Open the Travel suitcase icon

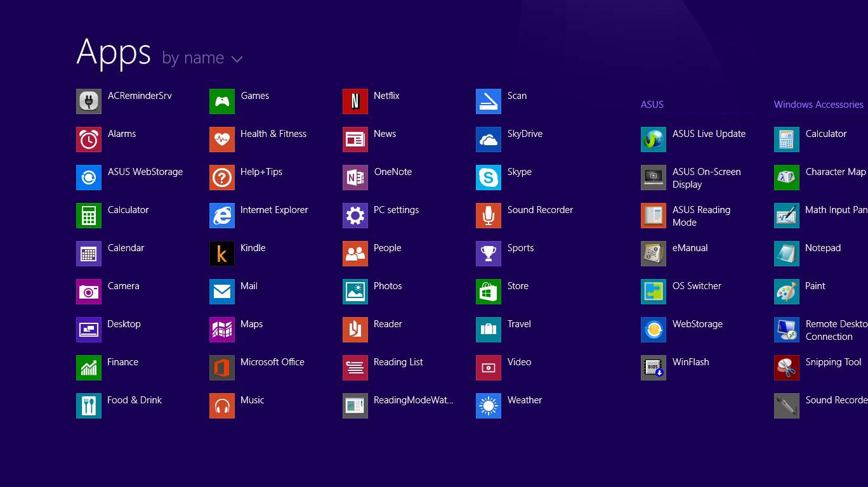pyautogui.click(x=489, y=330)
